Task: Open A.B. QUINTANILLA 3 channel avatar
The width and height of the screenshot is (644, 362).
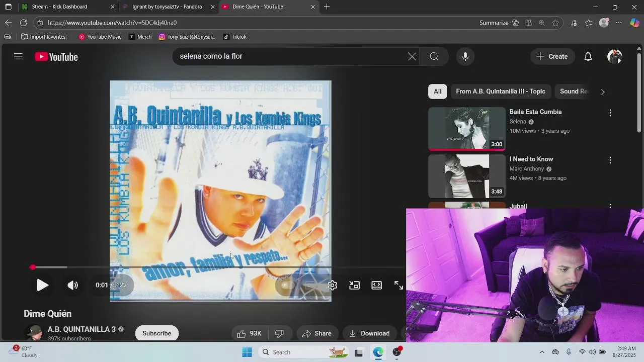Action: [35, 333]
